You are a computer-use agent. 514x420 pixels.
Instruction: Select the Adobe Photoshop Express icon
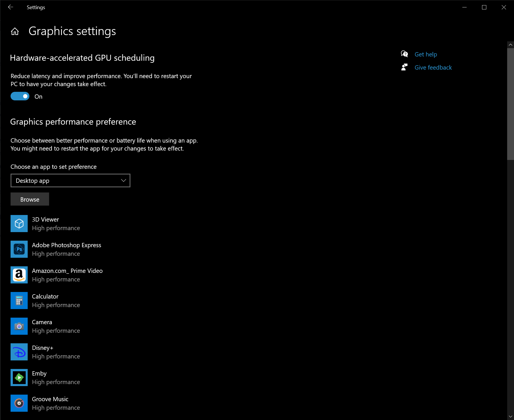pos(19,249)
